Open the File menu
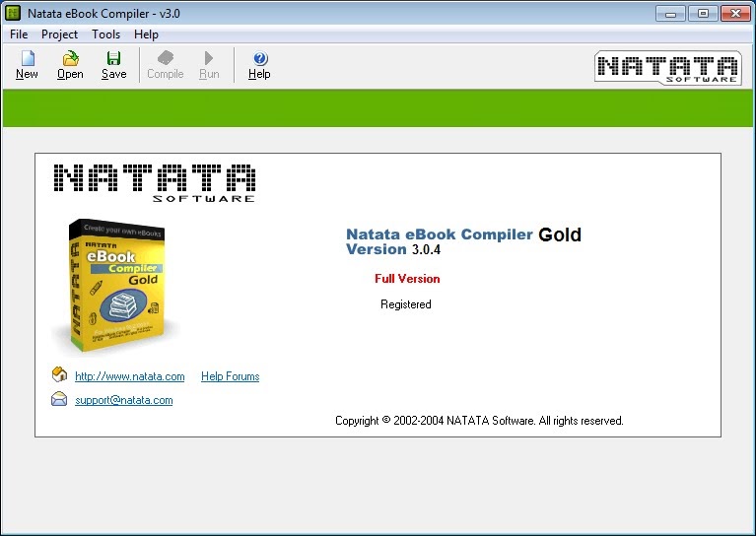Image resolution: width=756 pixels, height=536 pixels. [19, 34]
